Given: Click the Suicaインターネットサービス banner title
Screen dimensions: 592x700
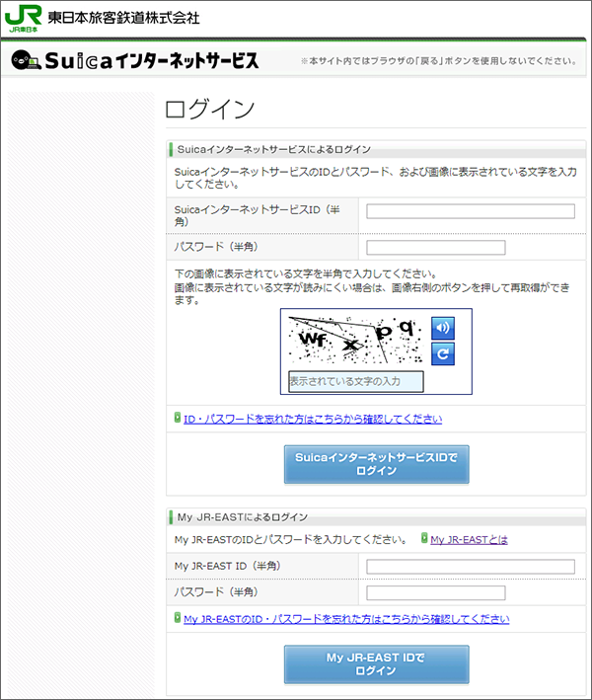Looking at the screenshot, I should [152, 60].
